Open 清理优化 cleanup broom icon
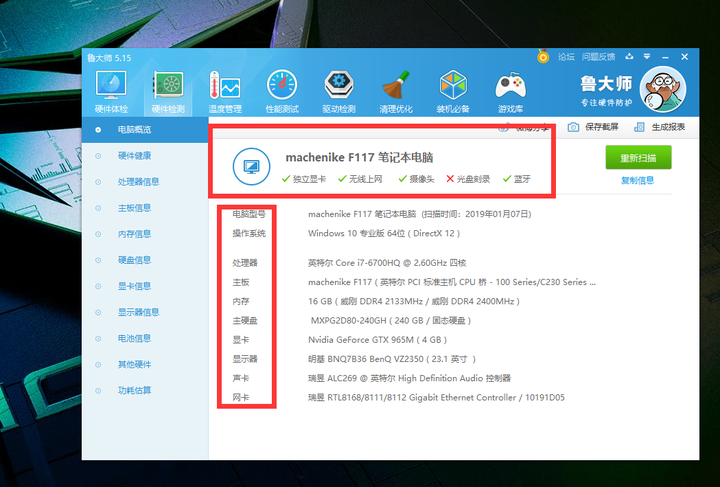Viewport: 720px width, 487px height. pyautogui.click(x=396, y=92)
